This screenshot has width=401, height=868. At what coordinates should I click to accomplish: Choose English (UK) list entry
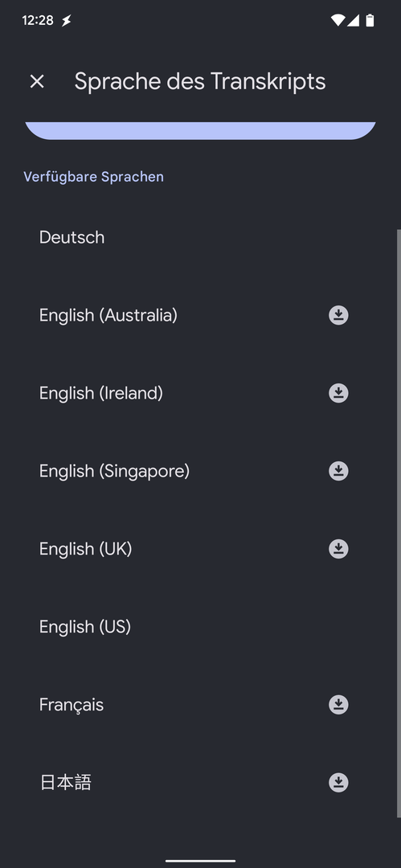coord(201,549)
